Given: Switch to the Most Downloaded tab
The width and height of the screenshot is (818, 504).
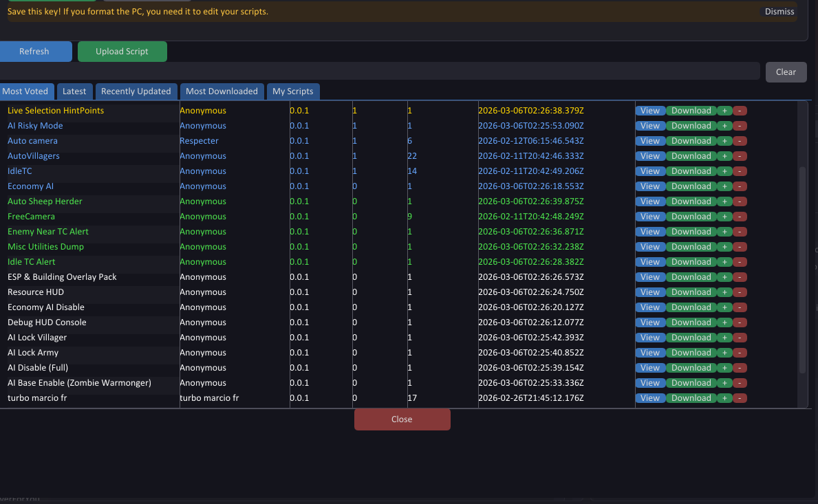Looking at the screenshot, I should coord(222,91).
